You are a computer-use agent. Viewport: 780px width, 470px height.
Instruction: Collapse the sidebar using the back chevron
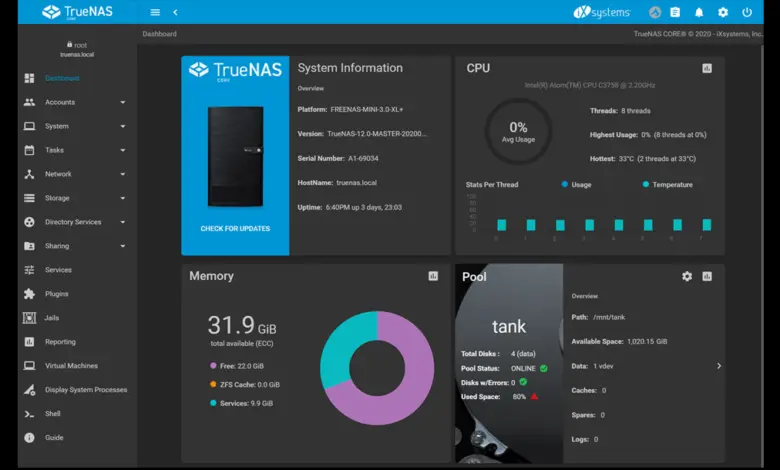[x=175, y=12]
